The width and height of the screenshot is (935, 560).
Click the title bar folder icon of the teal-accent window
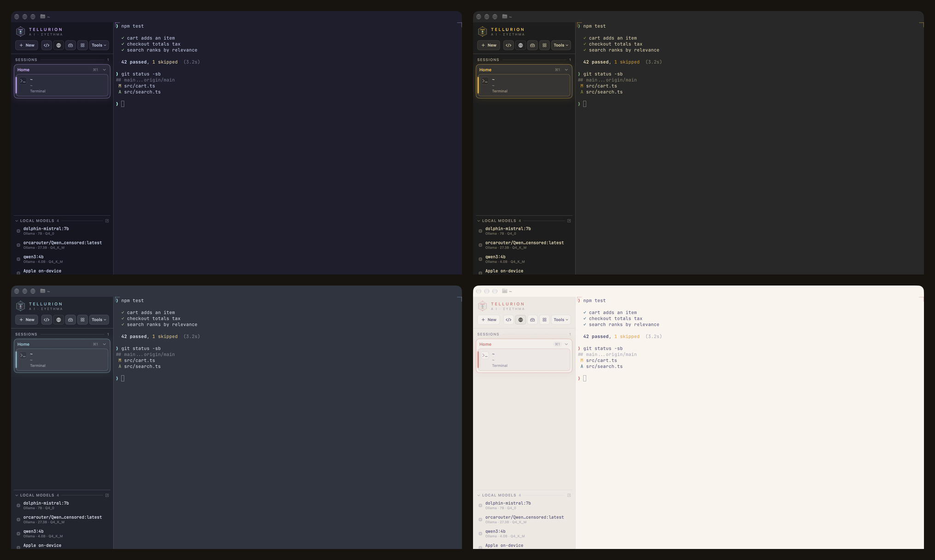tap(43, 291)
